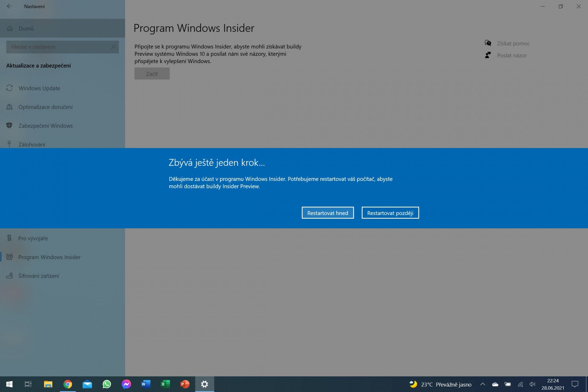This screenshot has width=588, height=392.
Task: Close the Nastavení window
Action: pos(579,6)
